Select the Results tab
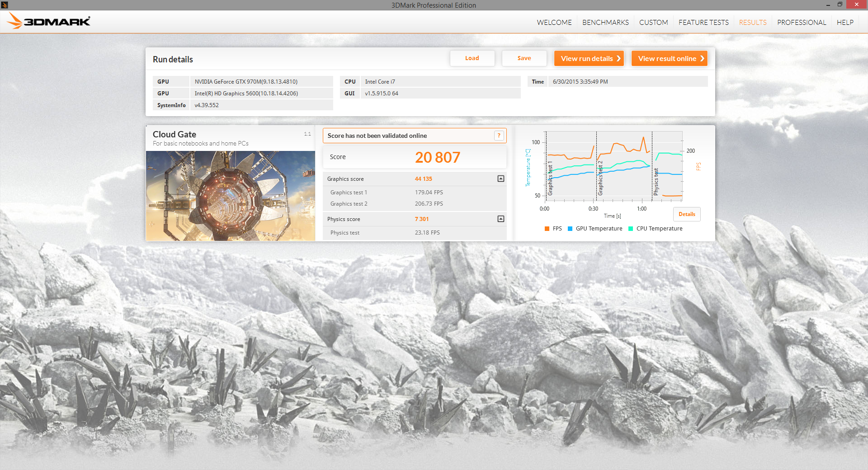Image resolution: width=868 pixels, height=470 pixels. click(753, 22)
